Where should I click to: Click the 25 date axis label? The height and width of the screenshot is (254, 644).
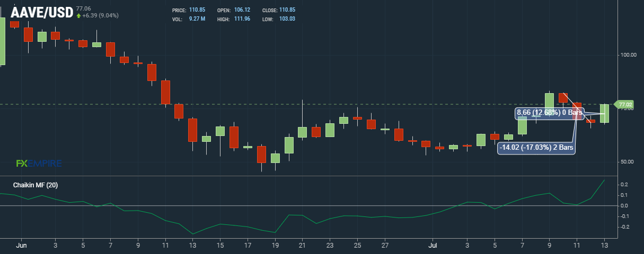(x=358, y=246)
